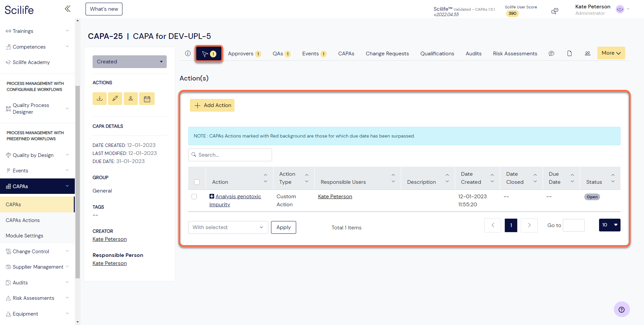Collapse the CAPAs sidebar section chevron

tap(67, 186)
